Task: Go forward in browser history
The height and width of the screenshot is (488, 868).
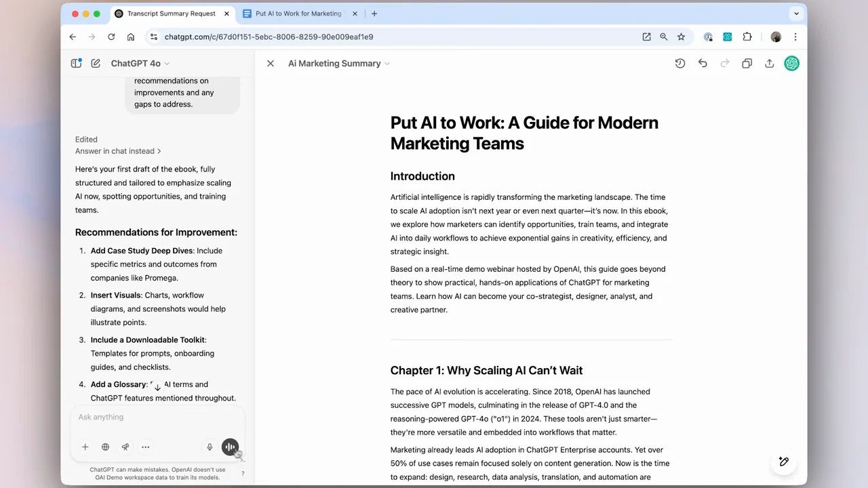Action: [92, 37]
